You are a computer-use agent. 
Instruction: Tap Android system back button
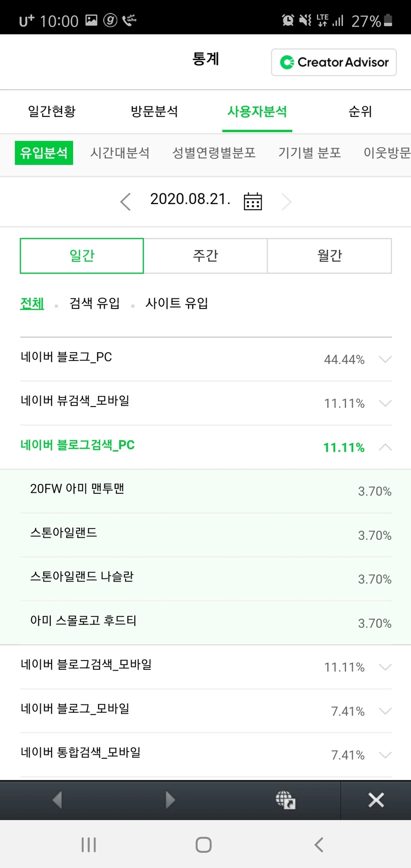pos(319,845)
